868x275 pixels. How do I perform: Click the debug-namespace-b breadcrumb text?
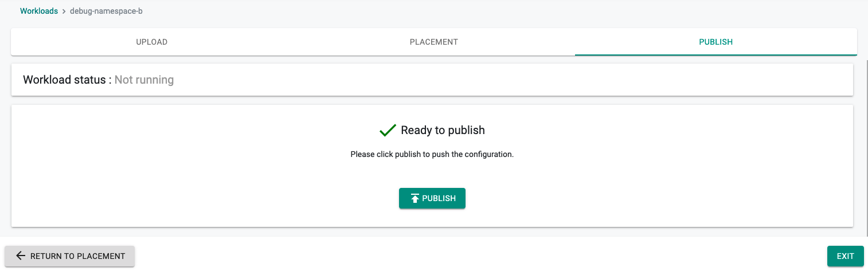[x=106, y=11]
